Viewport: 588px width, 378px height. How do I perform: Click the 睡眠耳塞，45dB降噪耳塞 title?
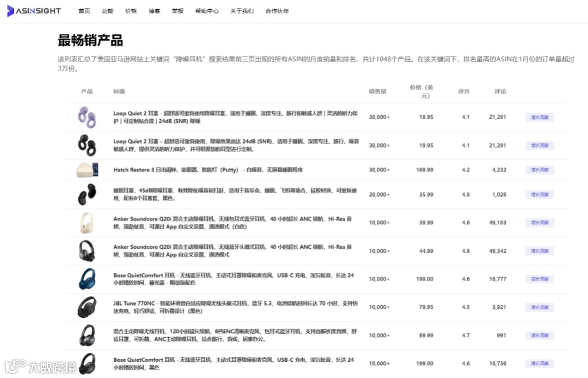coord(235,194)
